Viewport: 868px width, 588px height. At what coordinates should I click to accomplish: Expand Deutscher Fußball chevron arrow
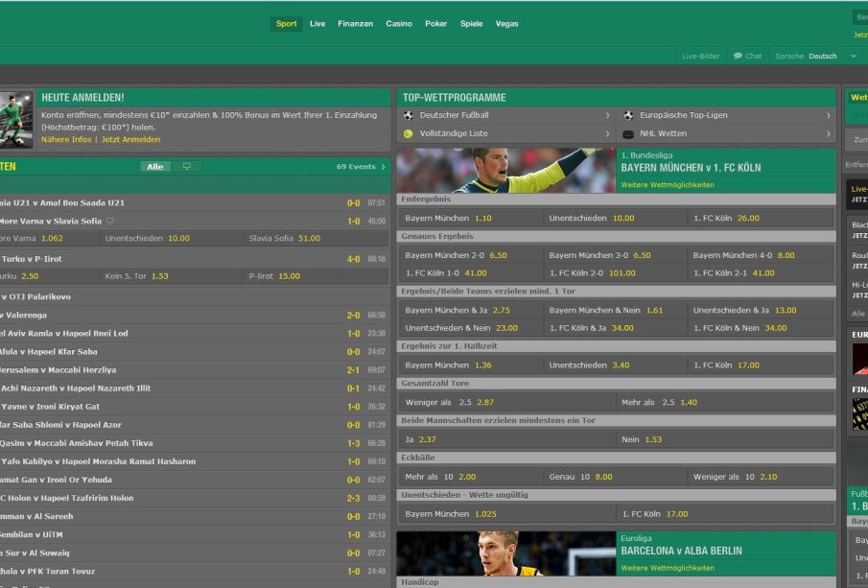(x=607, y=115)
